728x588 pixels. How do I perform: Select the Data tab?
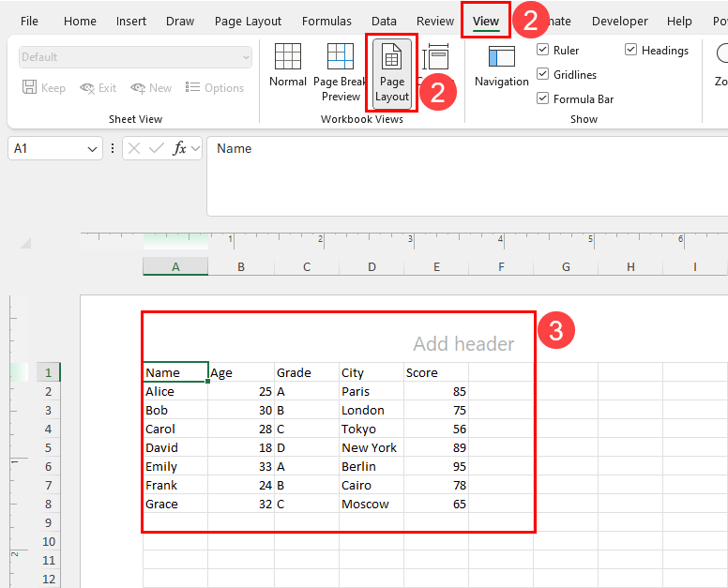click(384, 22)
